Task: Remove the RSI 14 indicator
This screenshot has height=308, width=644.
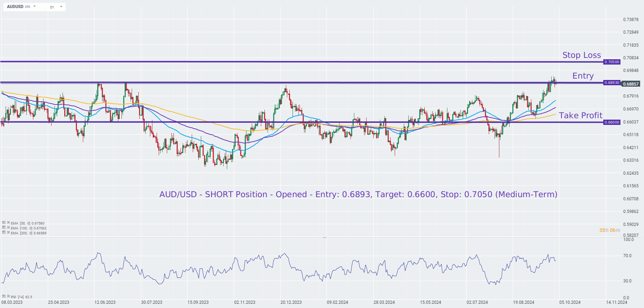Action: (x=8, y=296)
